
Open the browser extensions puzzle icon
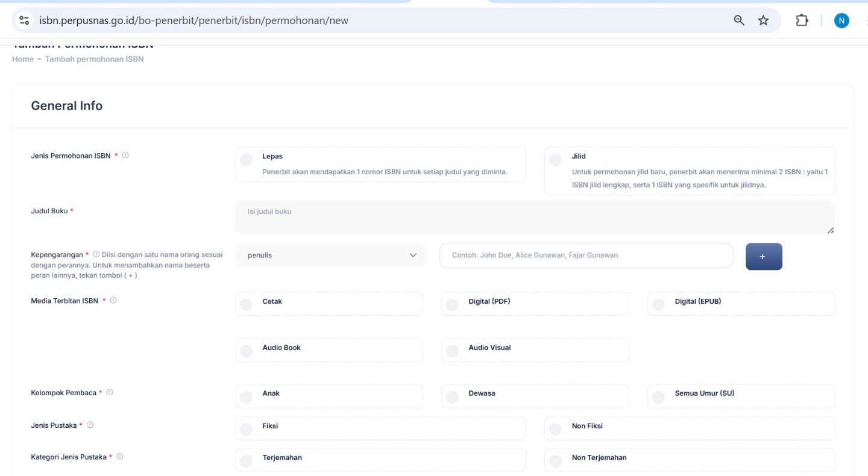click(801, 20)
